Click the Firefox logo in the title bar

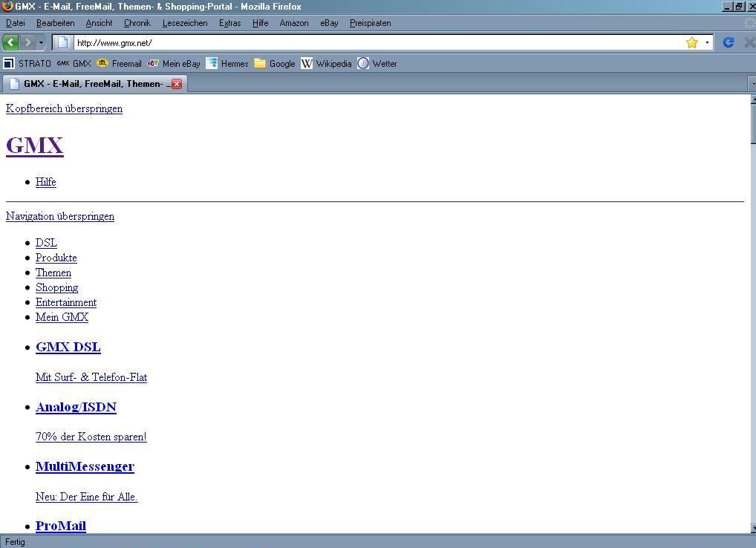coord(7,6)
